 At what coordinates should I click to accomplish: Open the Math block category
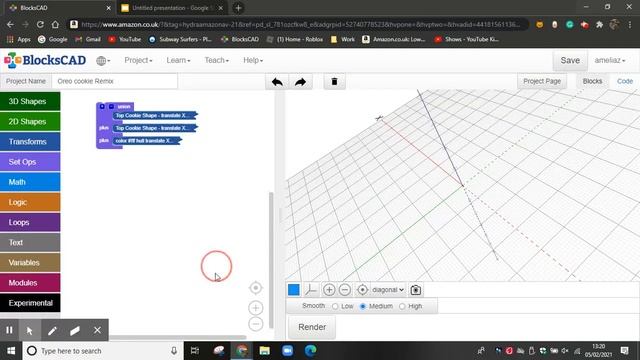tap(30, 182)
